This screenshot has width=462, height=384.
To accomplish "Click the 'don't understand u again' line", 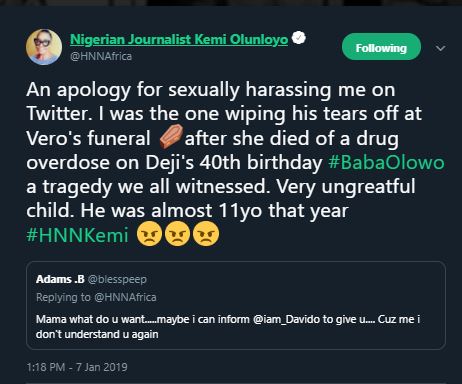I will (97, 334).
